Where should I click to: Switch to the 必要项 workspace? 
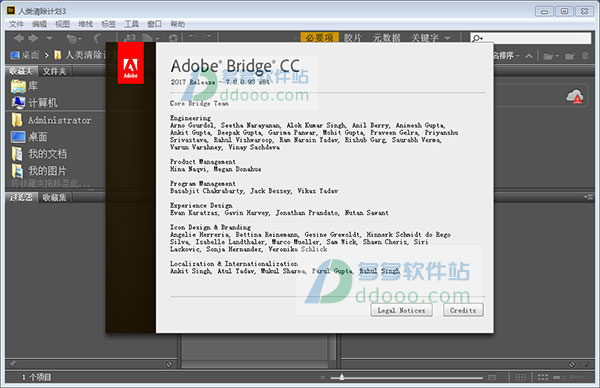click(320, 38)
